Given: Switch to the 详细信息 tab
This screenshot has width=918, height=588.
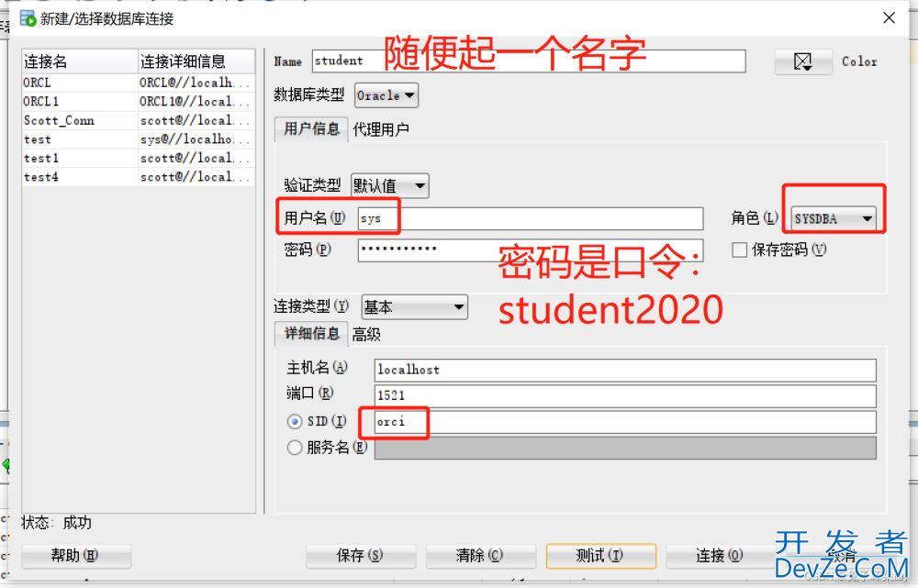Looking at the screenshot, I should pos(311,334).
